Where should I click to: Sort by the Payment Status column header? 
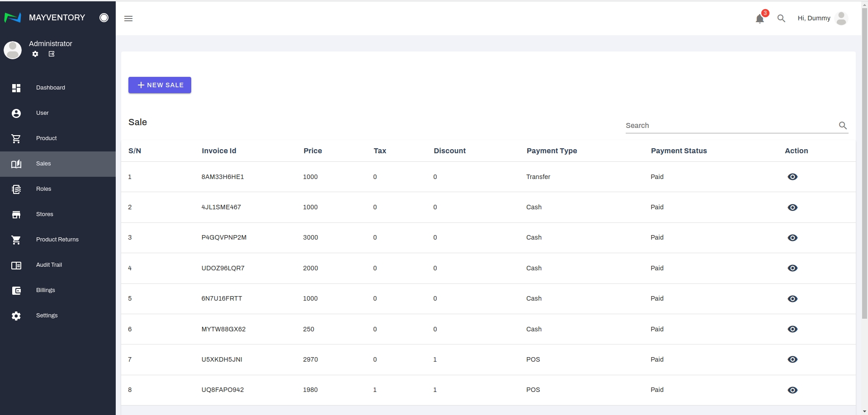click(x=679, y=151)
